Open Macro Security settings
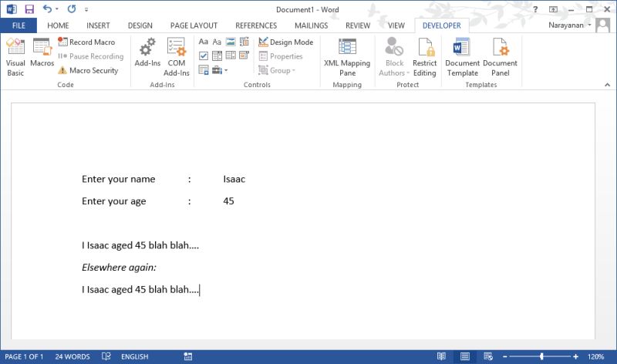The image size is (617, 364). [88, 70]
